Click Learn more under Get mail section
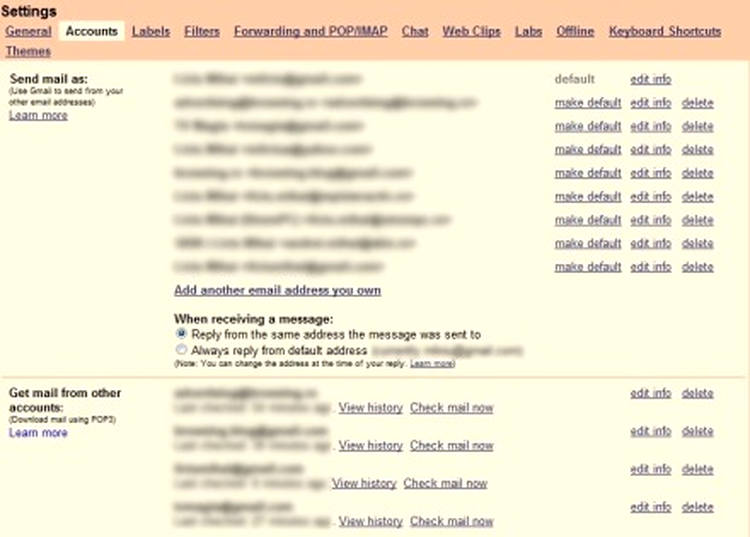This screenshot has height=537, width=750. point(38,433)
